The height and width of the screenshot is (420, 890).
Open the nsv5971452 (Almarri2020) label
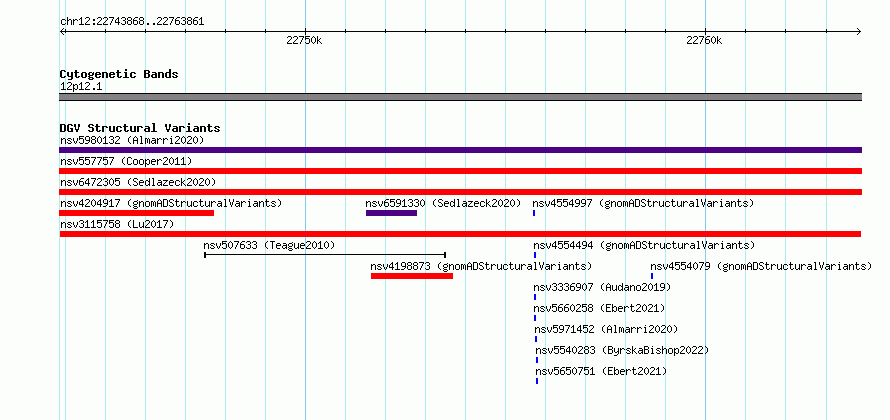(606, 329)
